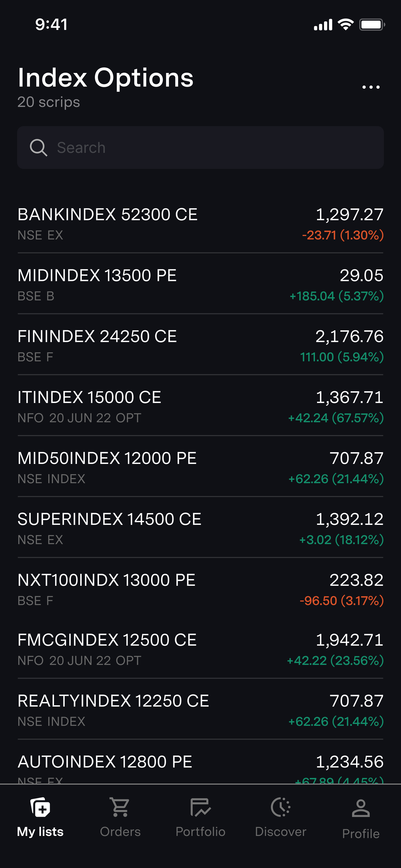Select FMCGINDEX 12500 CE option

[200, 649]
